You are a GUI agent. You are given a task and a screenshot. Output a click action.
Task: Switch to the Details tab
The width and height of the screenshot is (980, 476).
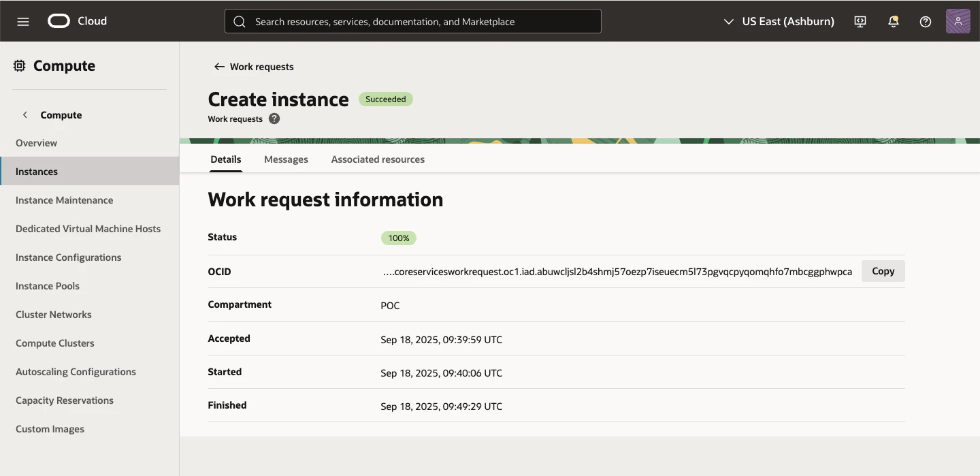coord(226,159)
